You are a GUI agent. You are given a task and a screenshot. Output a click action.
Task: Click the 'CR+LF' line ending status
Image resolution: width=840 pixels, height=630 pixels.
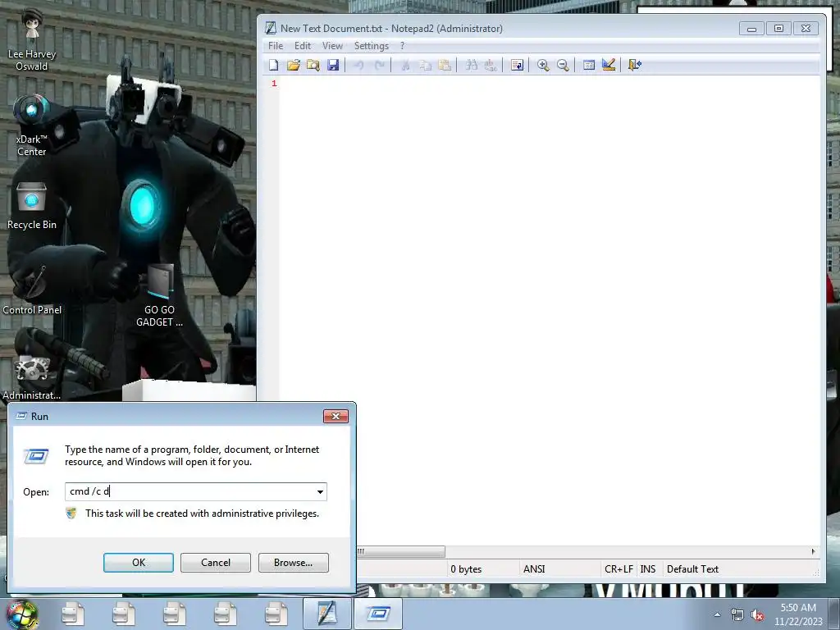[x=619, y=569]
